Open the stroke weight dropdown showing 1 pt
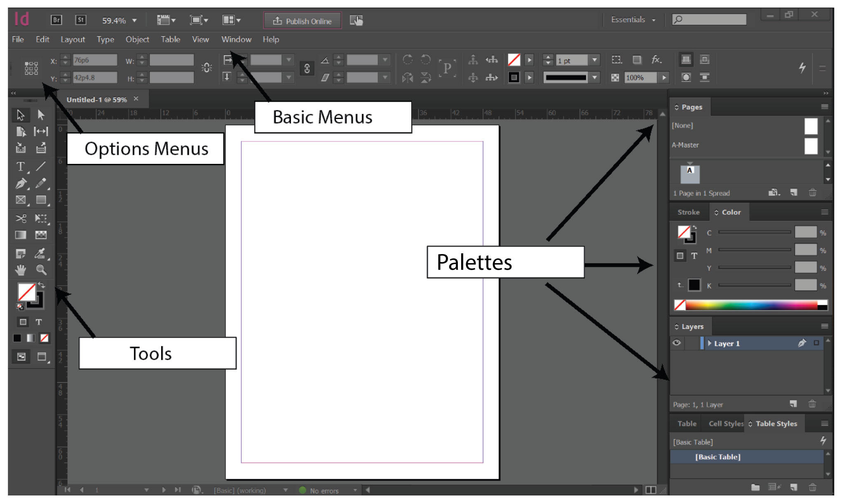 click(x=594, y=60)
